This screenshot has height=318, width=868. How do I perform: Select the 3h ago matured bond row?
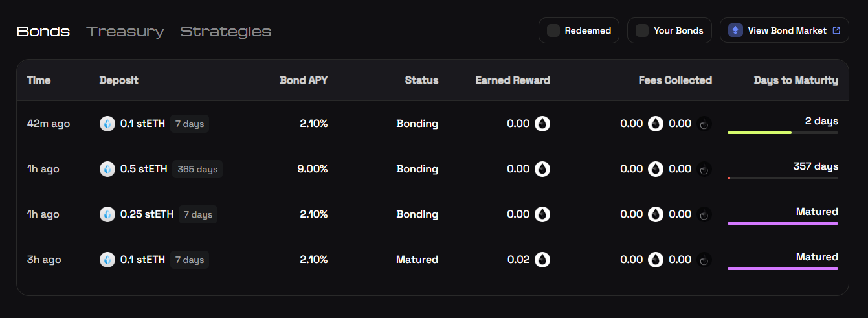pyautogui.click(x=432, y=260)
